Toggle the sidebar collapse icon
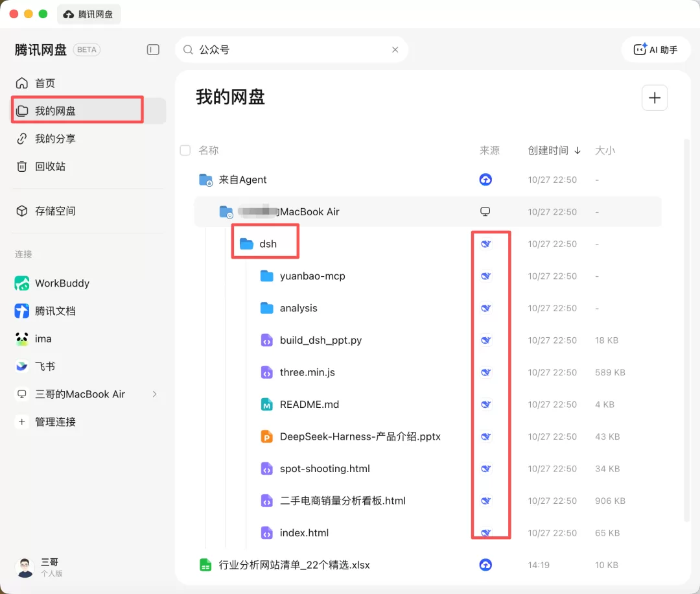This screenshot has height=594, width=700. (153, 49)
